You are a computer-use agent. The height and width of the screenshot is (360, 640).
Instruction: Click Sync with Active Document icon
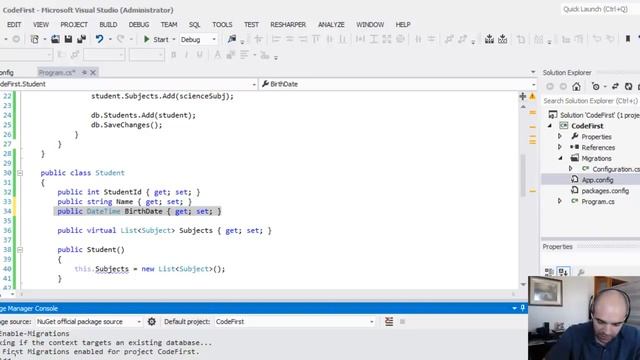pyautogui.click(x=616, y=87)
